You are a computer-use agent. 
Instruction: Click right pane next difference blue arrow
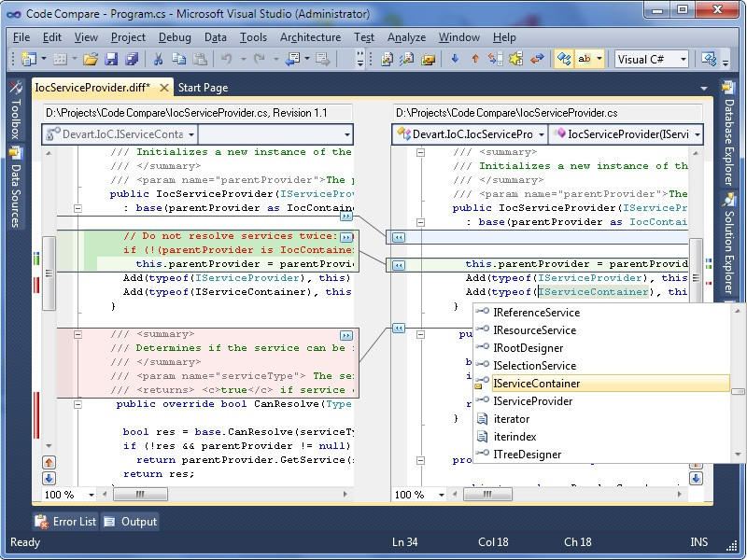point(696,478)
